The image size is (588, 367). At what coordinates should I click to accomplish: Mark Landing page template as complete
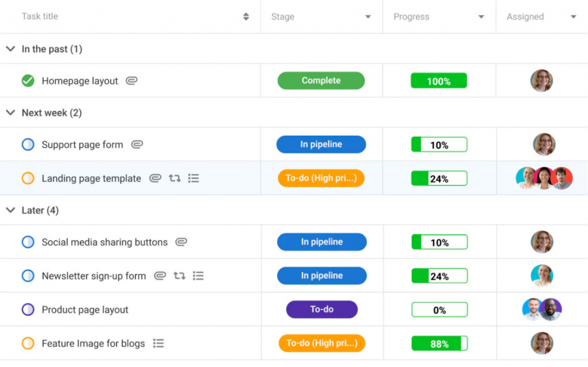pos(28,178)
